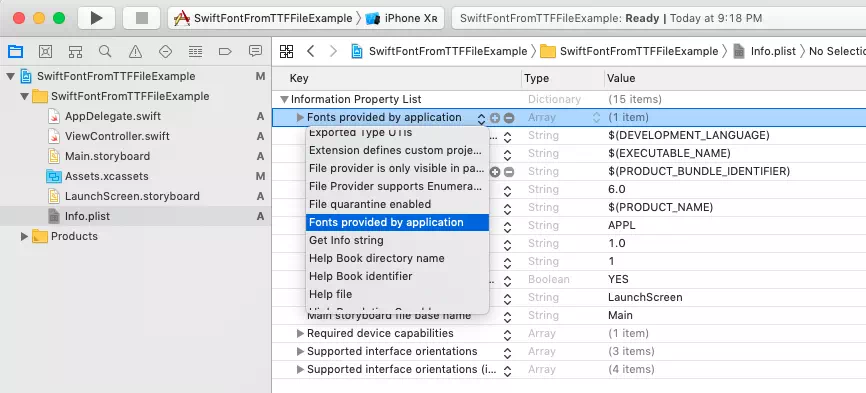Click the LaunchScreen value cell
The width and height of the screenshot is (866, 393).
click(645, 297)
